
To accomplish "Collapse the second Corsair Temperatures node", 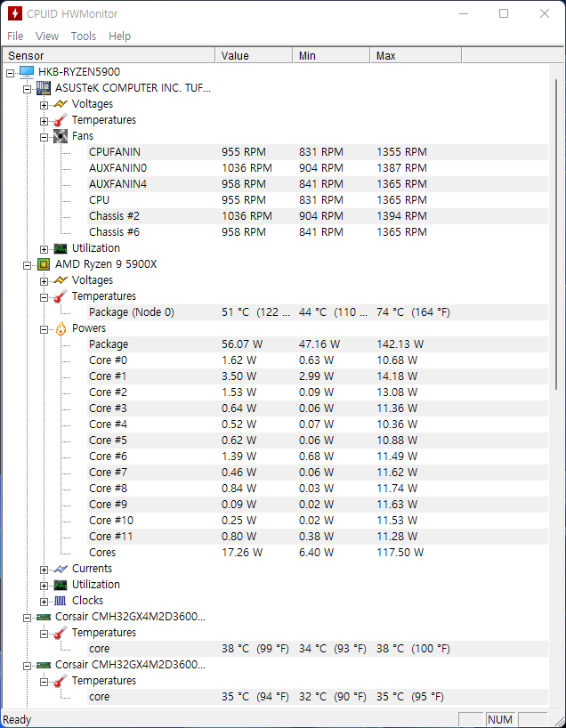I will point(44,682).
